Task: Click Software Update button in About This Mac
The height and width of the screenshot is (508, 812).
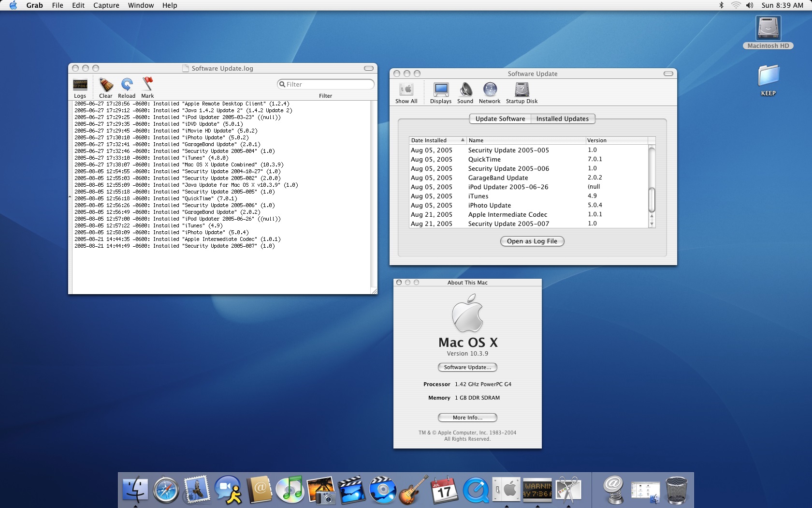Action: (467, 367)
